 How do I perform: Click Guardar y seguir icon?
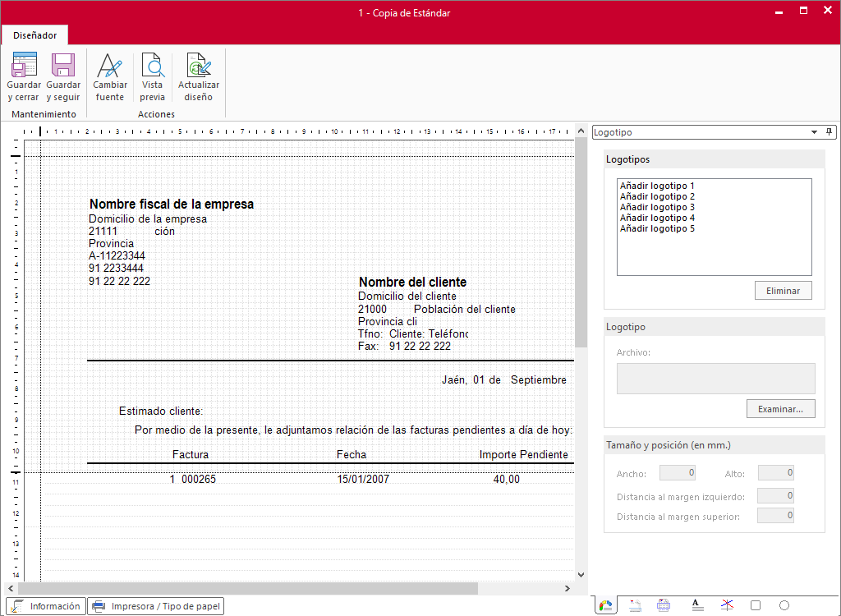pyautogui.click(x=63, y=65)
